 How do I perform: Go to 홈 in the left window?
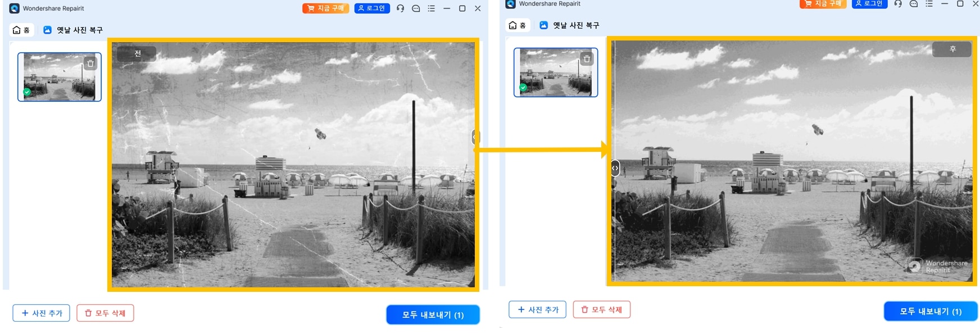[x=21, y=30]
